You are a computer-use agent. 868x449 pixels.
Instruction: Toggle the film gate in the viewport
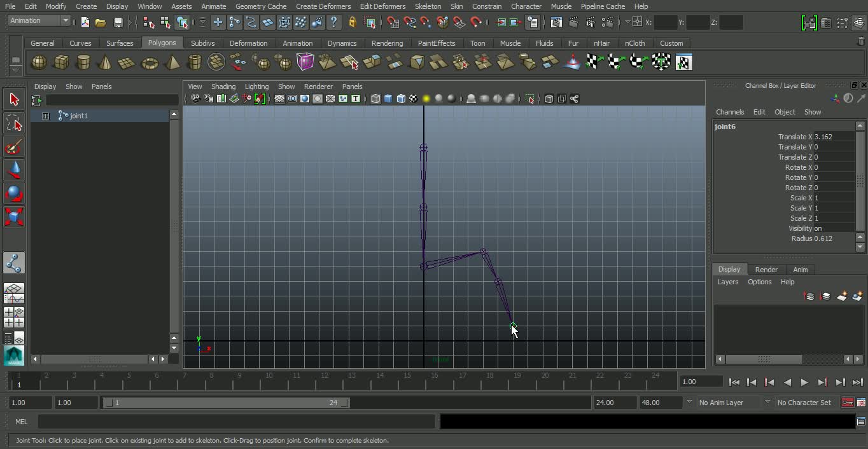(292, 99)
